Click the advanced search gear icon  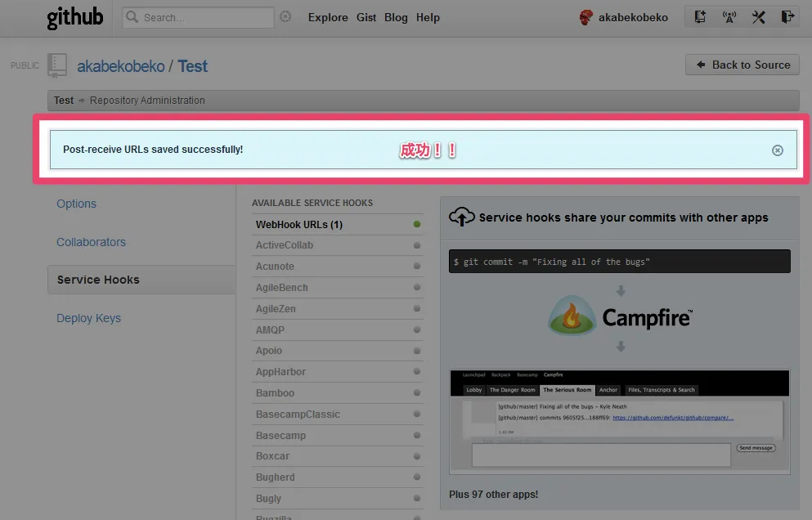[x=285, y=16]
